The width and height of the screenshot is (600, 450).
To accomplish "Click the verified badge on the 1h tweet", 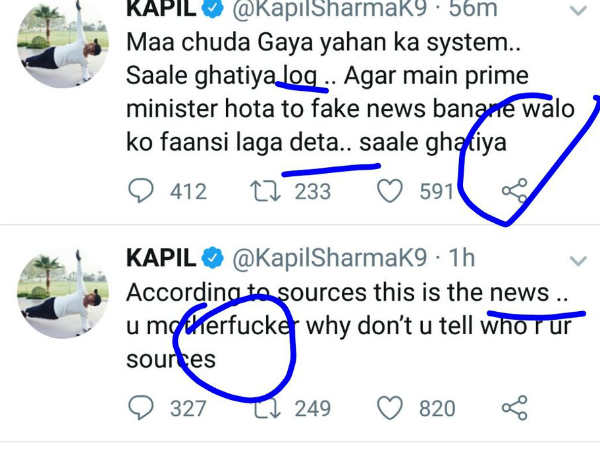I will coord(214,259).
